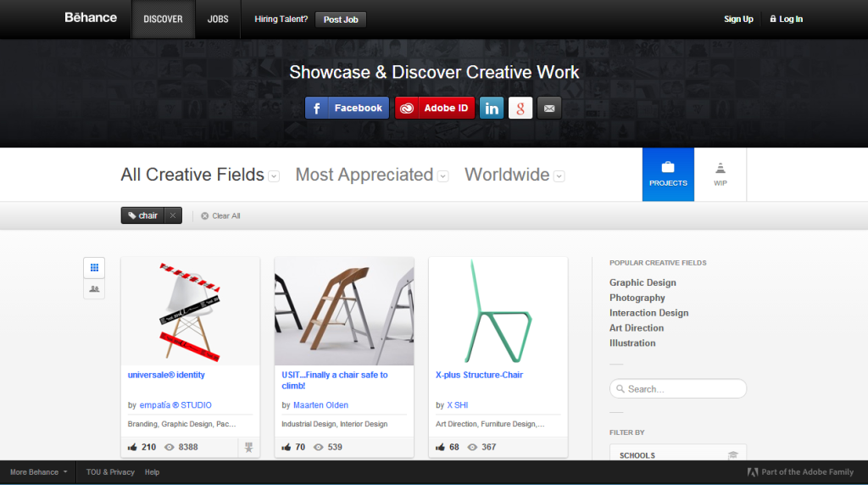This screenshot has height=485, width=868.
Task: Open the More Behance menu
Action: point(38,472)
